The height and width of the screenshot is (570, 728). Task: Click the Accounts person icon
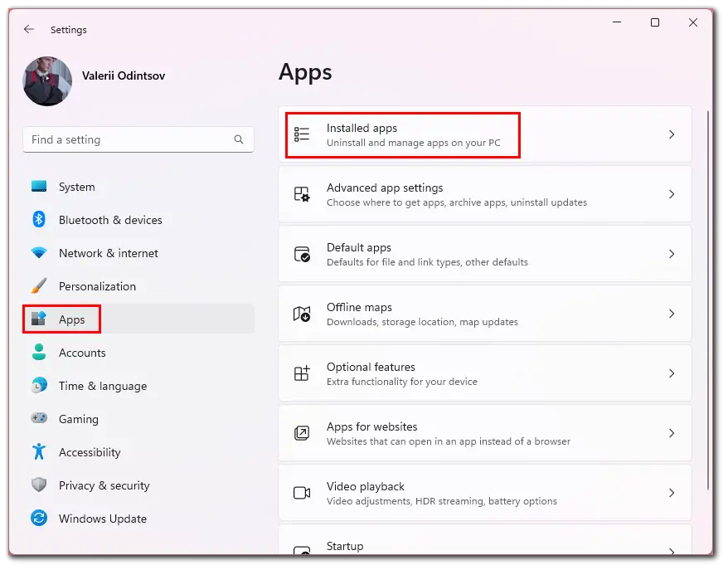click(39, 352)
